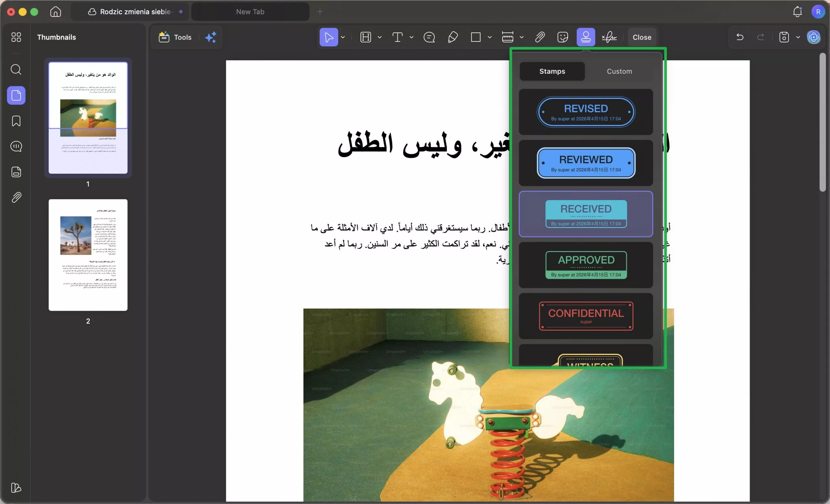
Task: Select the Measure tool
Action: [x=508, y=37]
